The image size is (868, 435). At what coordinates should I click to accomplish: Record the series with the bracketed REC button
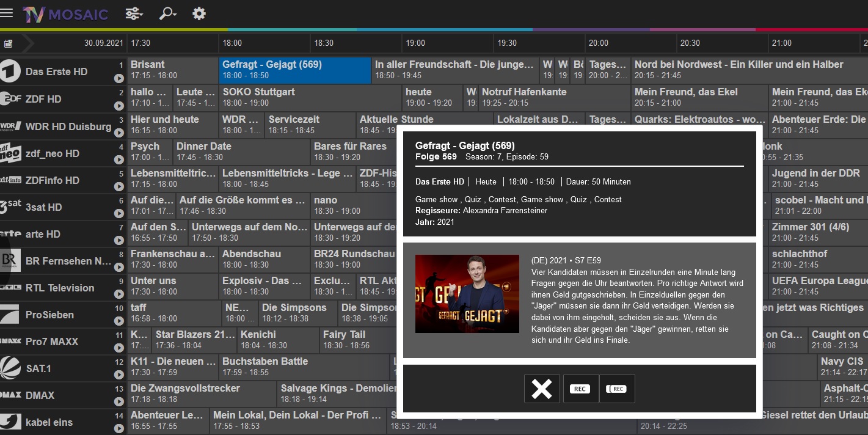coord(617,389)
